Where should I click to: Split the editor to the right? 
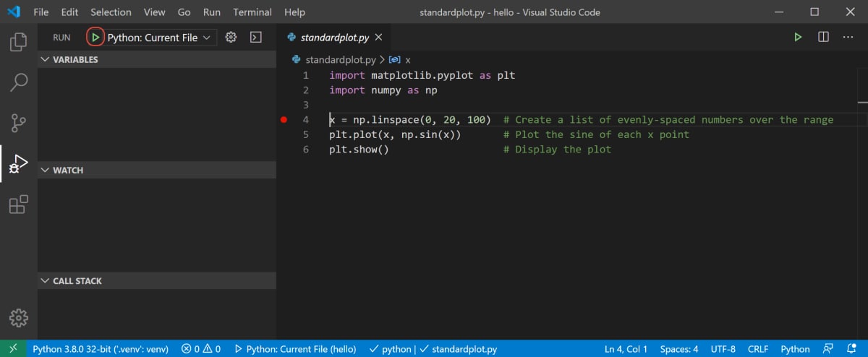(x=823, y=38)
